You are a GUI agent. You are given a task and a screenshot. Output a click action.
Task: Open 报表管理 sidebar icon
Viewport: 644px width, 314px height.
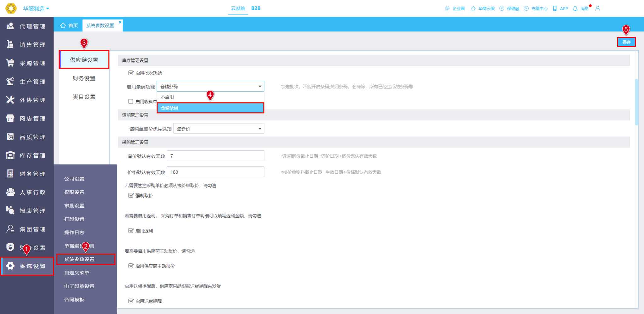coord(10,211)
